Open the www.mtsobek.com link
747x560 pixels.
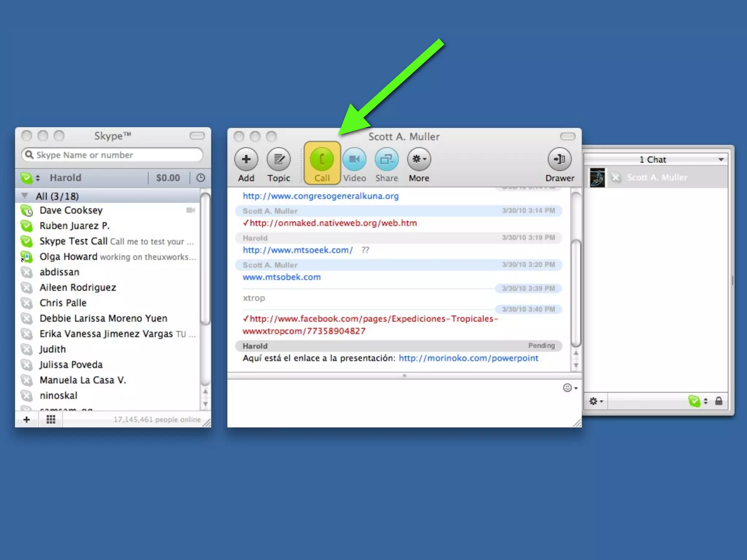(x=282, y=277)
